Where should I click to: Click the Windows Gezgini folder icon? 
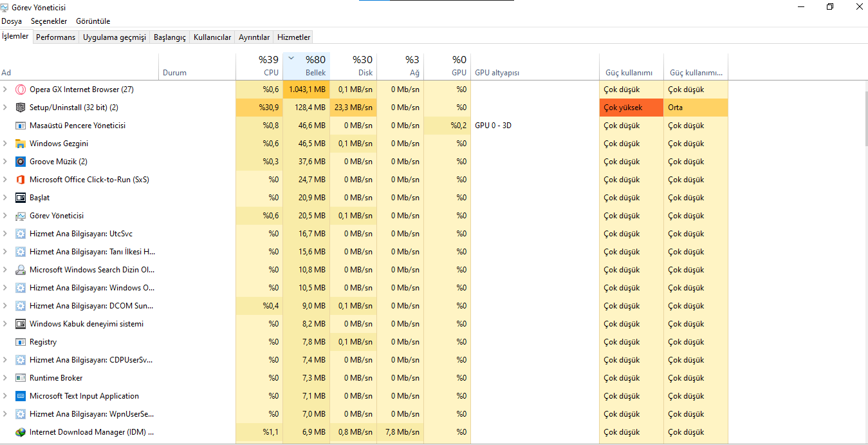(21, 144)
